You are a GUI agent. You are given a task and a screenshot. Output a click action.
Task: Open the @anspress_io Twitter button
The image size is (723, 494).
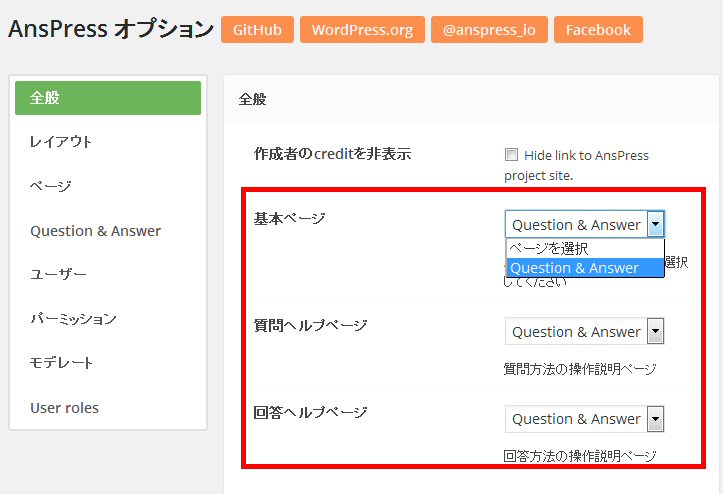point(489,30)
